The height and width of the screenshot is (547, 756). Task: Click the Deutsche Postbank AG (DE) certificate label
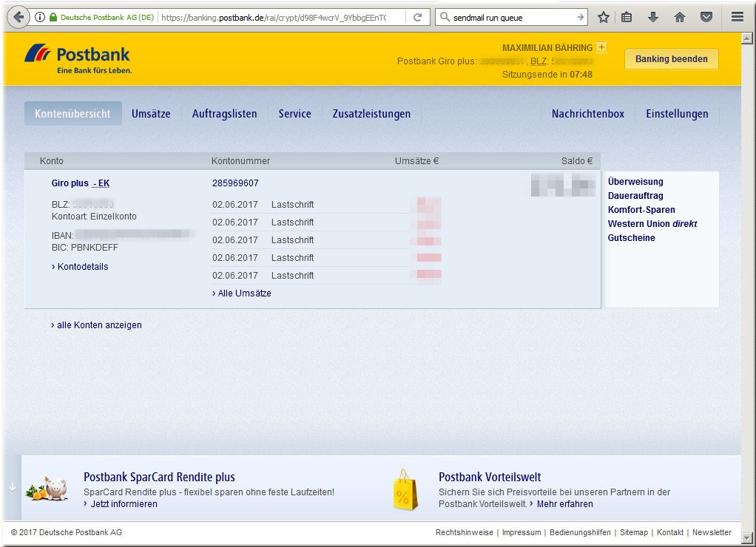click(107, 17)
